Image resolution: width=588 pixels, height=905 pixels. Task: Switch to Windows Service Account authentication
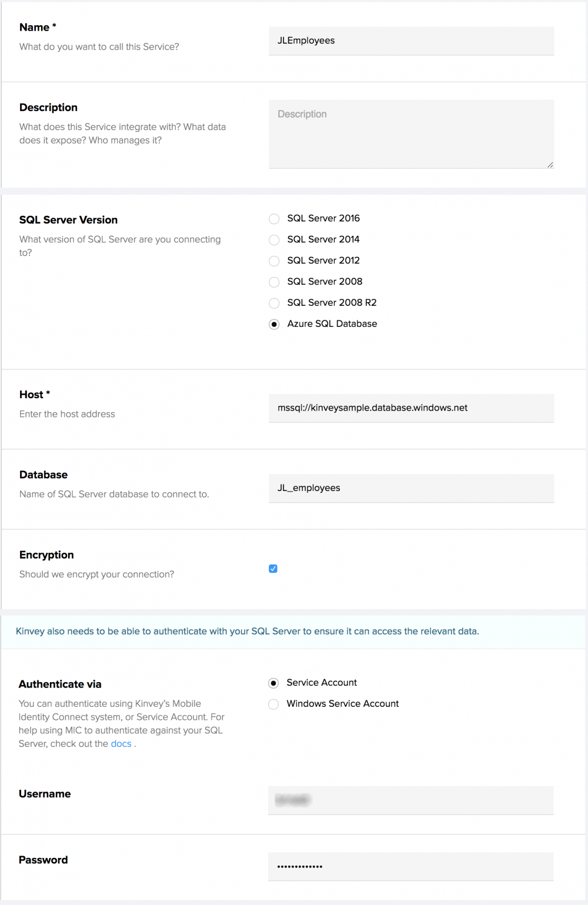click(273, 704)
